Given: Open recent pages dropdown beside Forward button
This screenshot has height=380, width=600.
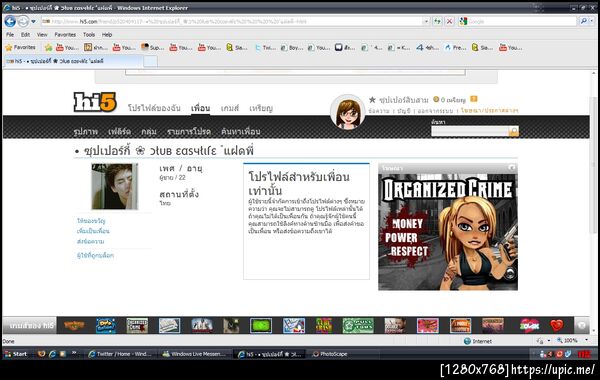Looking at the screenshot, I should point(33,21).
